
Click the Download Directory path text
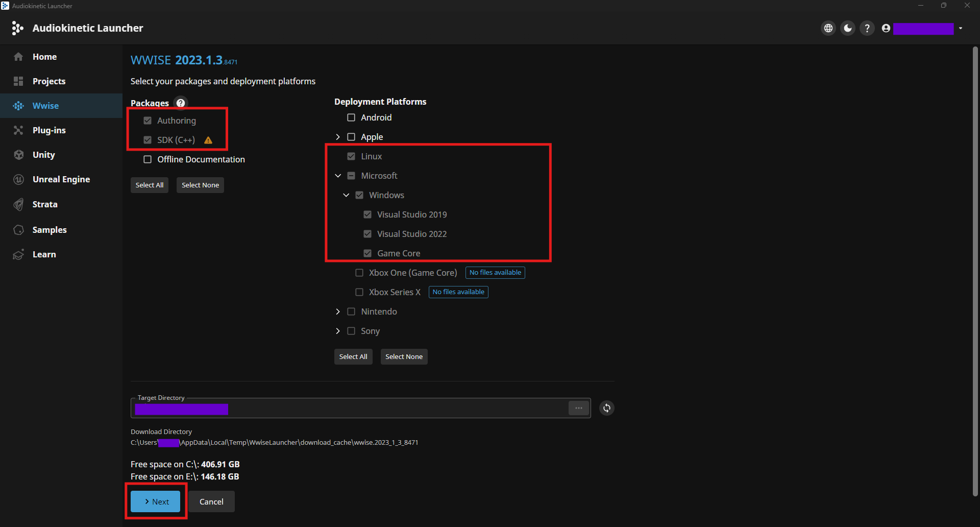275,443
